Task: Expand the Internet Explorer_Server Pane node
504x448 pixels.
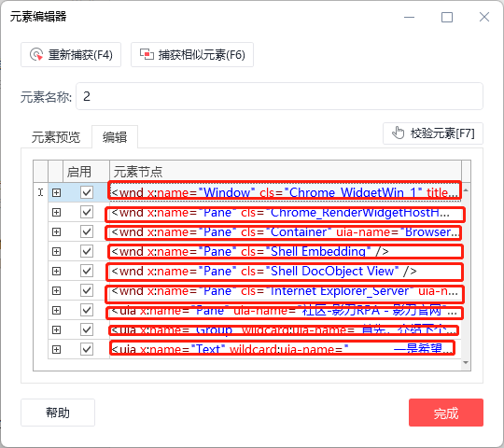Action: (56, 291)
